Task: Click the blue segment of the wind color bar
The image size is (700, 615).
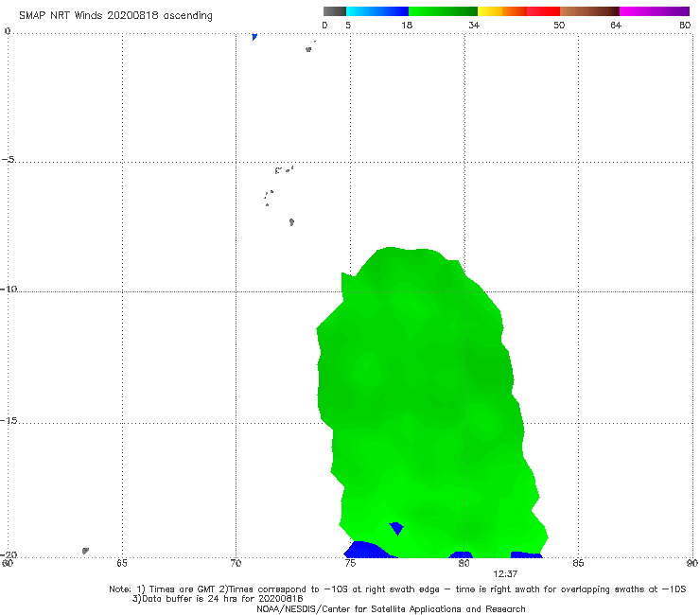Action: 377,11
